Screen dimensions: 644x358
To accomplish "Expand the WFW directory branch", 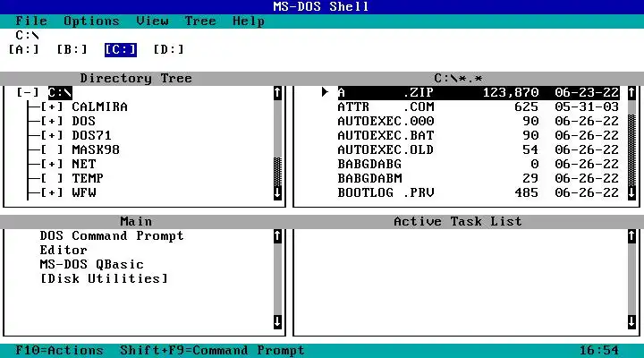I will [x=52, y=192].
